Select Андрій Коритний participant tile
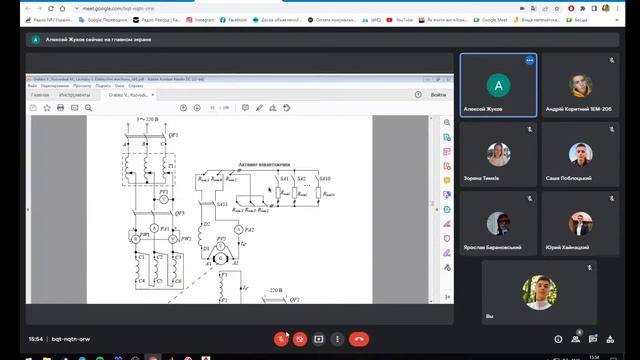 [x=580, y=85]
